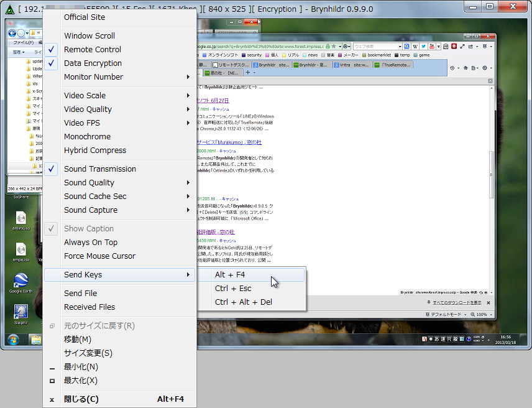Open ampe.iso on the remote desktop

coord(21,252)
